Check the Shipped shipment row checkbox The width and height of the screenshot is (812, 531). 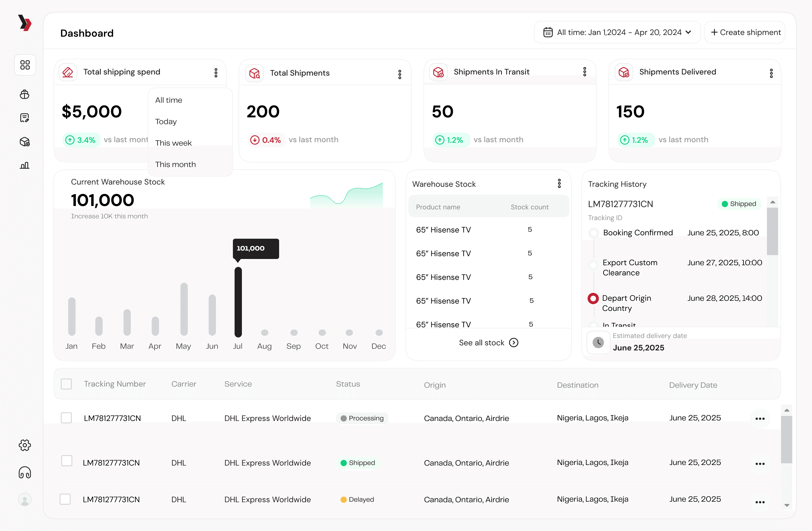67,461
